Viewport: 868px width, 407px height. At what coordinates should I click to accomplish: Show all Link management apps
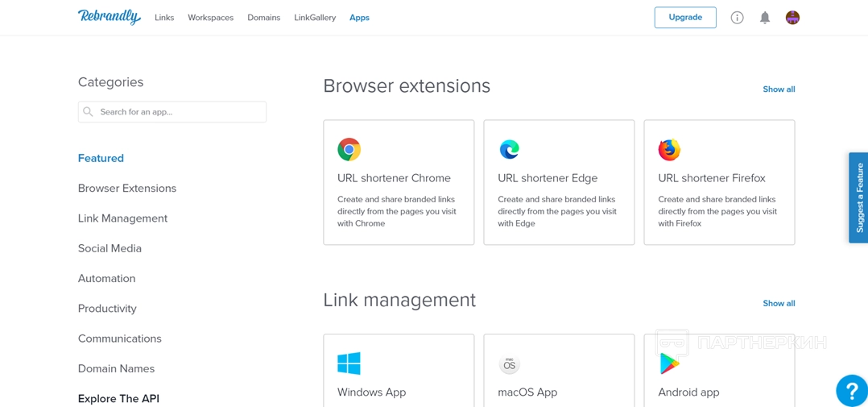point(779,304)
